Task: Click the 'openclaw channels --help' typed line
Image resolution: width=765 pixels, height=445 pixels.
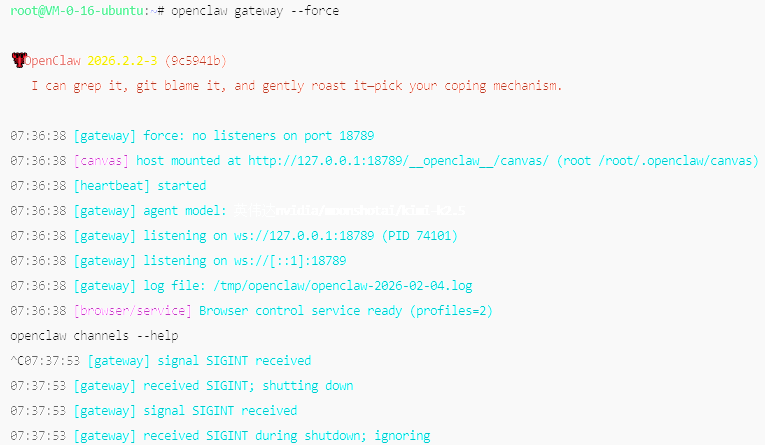Action: (x=94, y=336)
